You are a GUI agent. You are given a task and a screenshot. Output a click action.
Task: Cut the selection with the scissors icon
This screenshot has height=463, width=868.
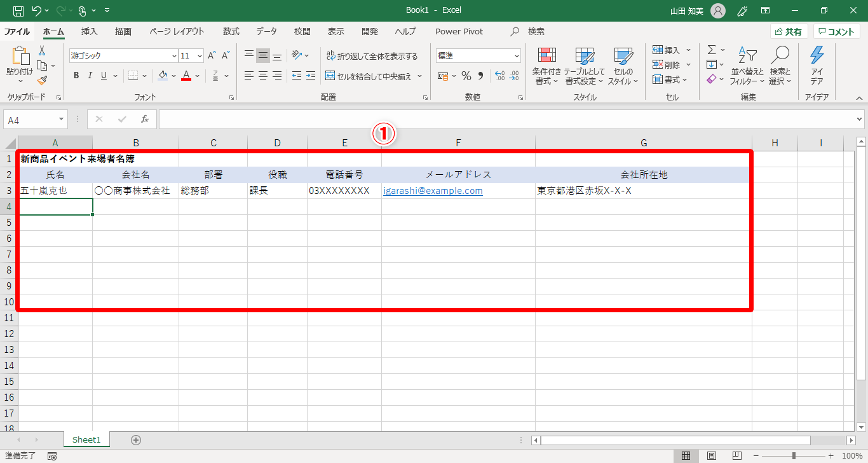(x=42, y=51)
